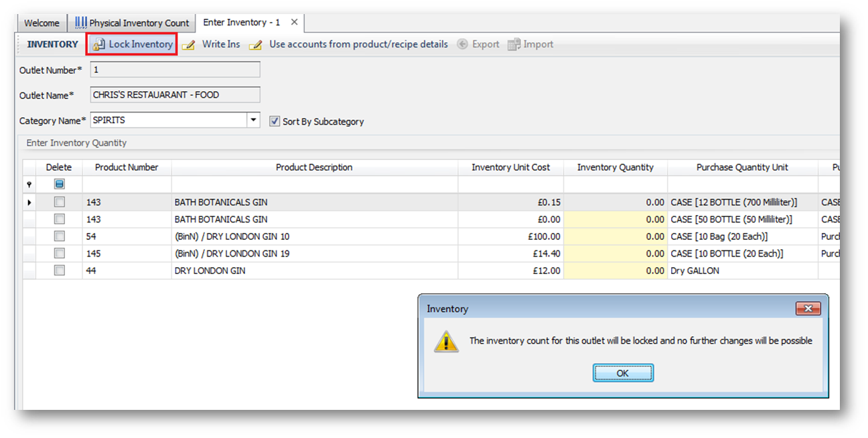Image resolution: width=868 pixels, height=438 pixels.
Task: Toggle the select-all Delete checkbox in filter row
Action: [x=60, y=184]
